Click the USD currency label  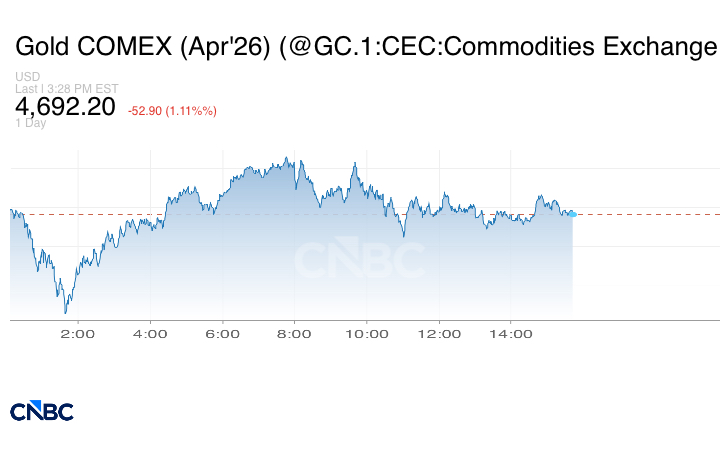(27, 77)
